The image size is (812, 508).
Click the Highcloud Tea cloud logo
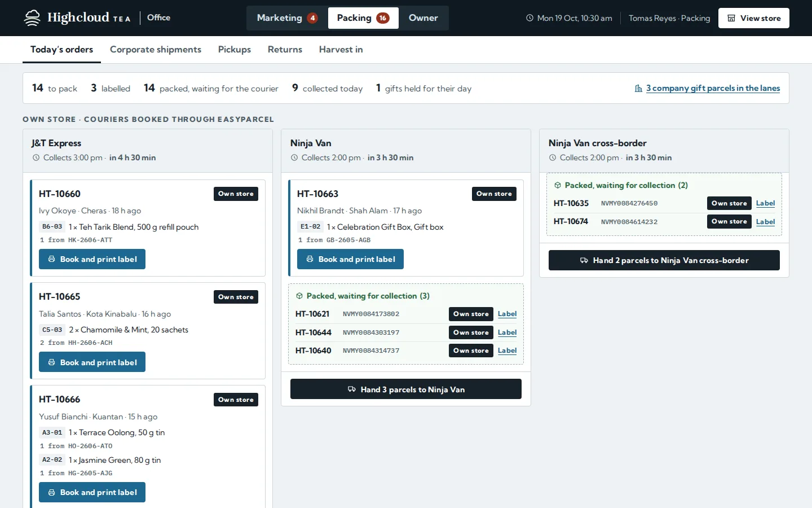coord(32,18)
